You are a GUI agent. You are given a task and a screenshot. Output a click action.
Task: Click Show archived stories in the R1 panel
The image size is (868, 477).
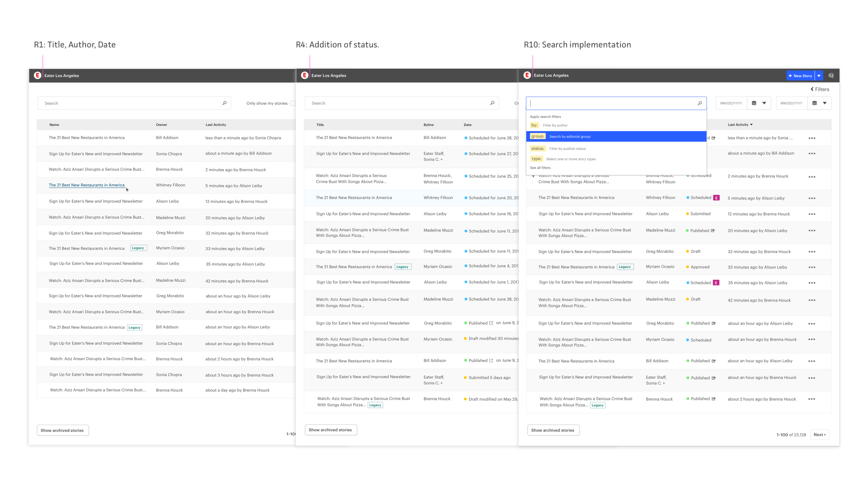[x=62, y=430]
